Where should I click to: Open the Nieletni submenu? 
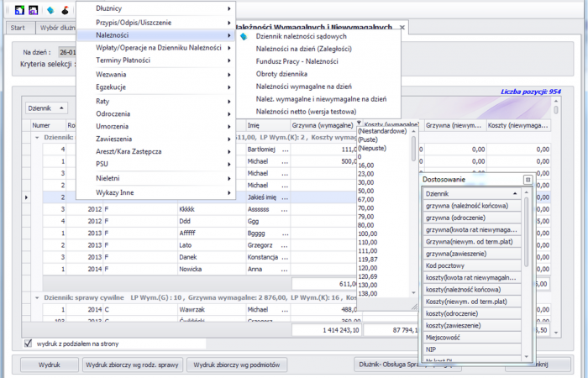(x=155, y=178)
